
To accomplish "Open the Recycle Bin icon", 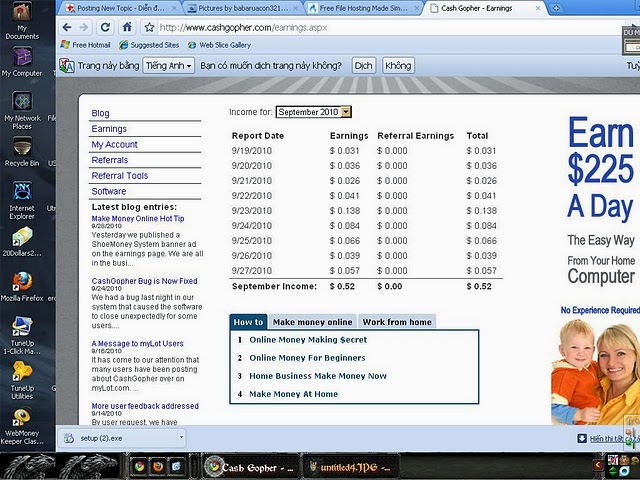I will [x=22, y=152].
